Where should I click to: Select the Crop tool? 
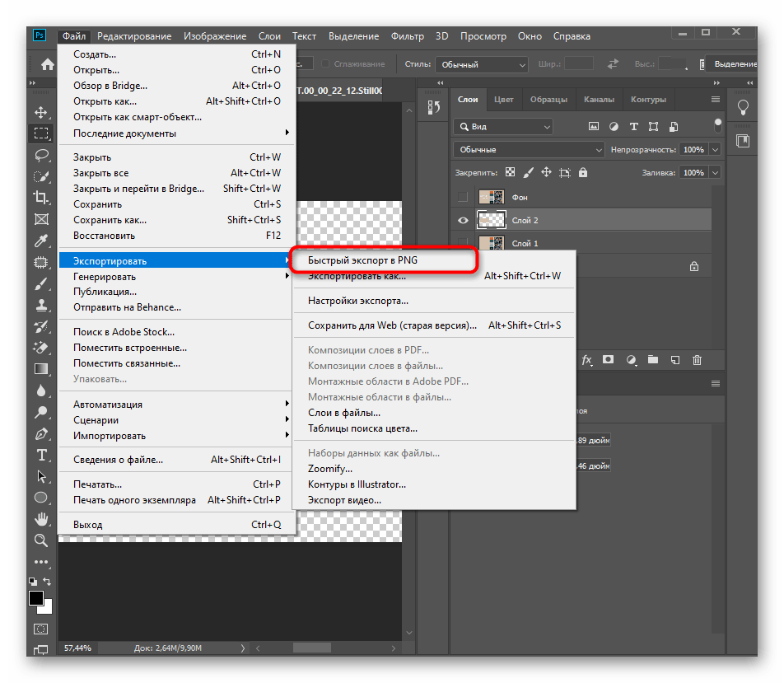[x=41, y=198]
